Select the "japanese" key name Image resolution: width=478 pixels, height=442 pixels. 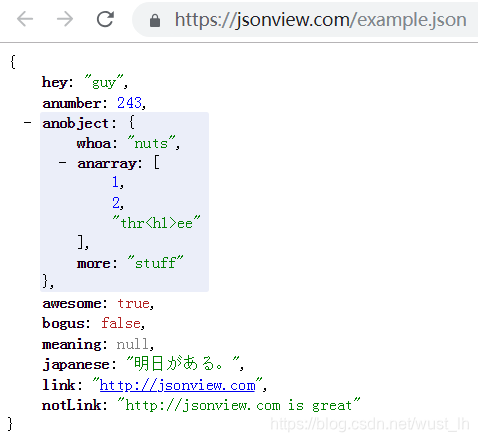pos(76,364)
